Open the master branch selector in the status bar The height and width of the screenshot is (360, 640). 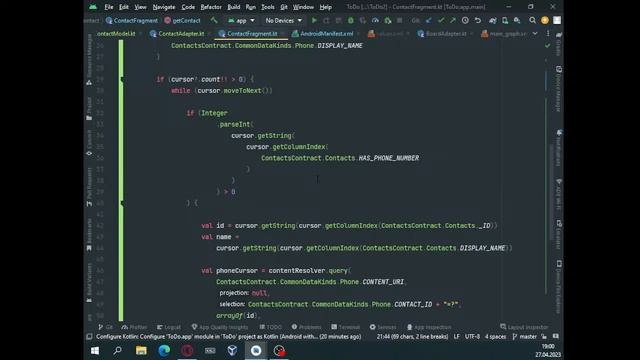coord(524,337)
